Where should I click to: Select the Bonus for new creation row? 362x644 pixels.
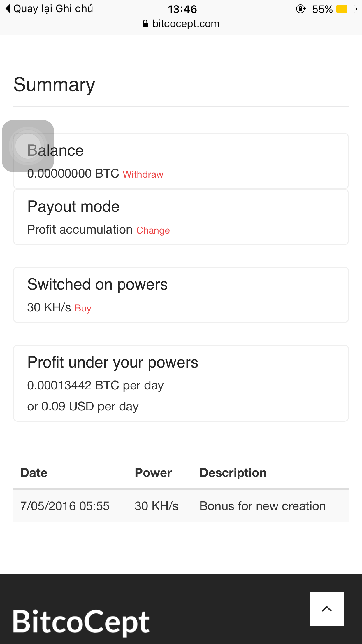coord(181,506)
